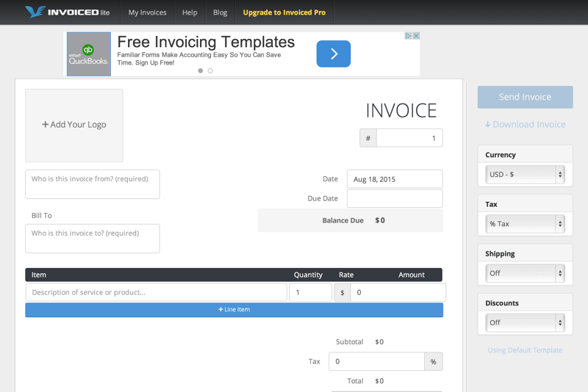Click Using Default Template link
This screenshot has height=392, width=588.
(525, 350)
